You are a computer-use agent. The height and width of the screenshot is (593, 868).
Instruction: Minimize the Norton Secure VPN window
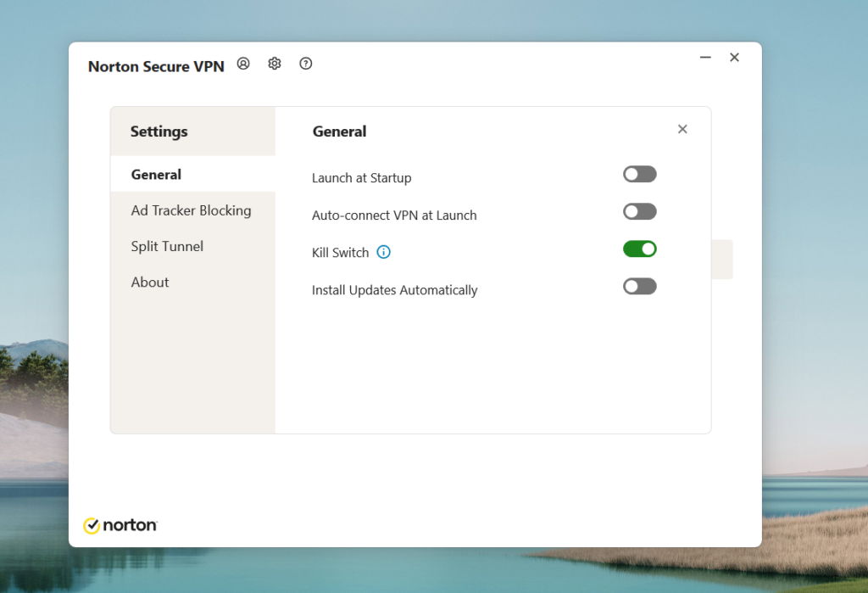705,58
